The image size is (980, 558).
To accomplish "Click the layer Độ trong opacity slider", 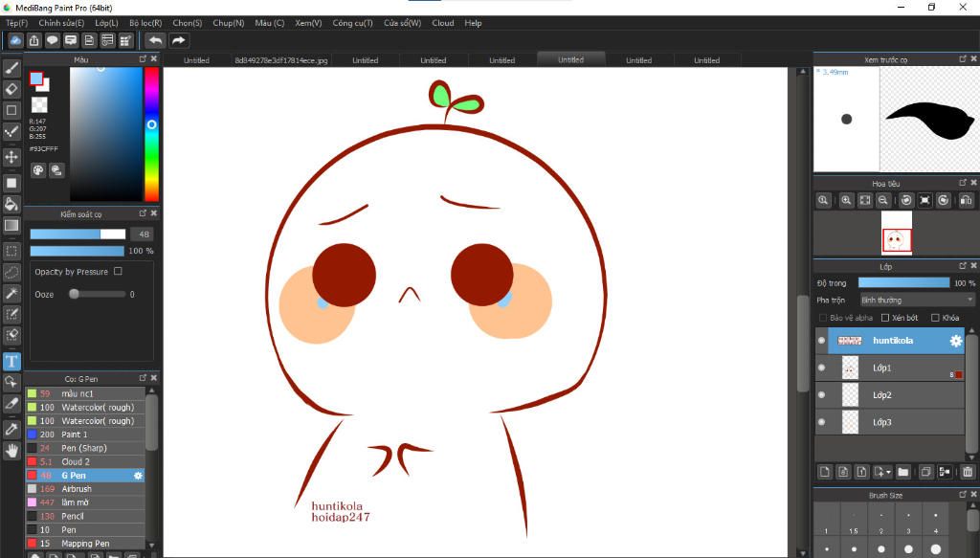I will [x=903, y=283].
